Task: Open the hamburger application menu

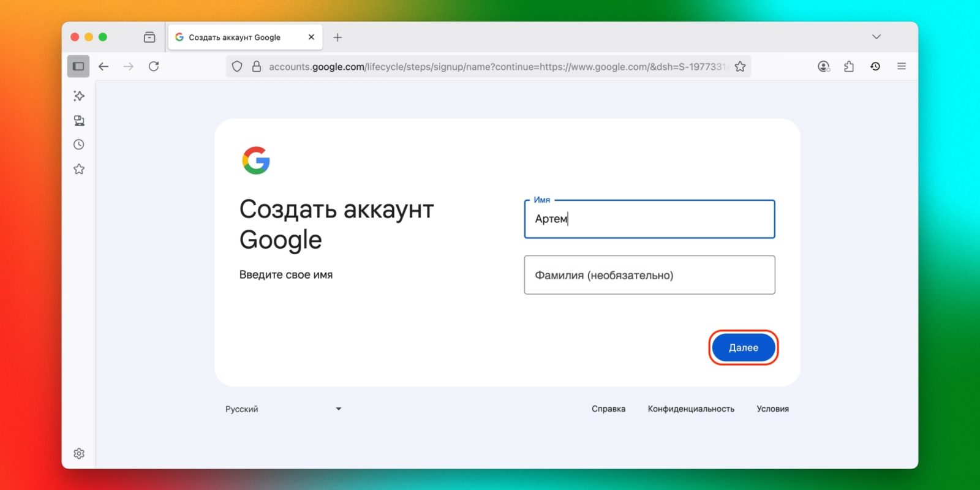Action: pyautogui.click(x=902, y=66)
